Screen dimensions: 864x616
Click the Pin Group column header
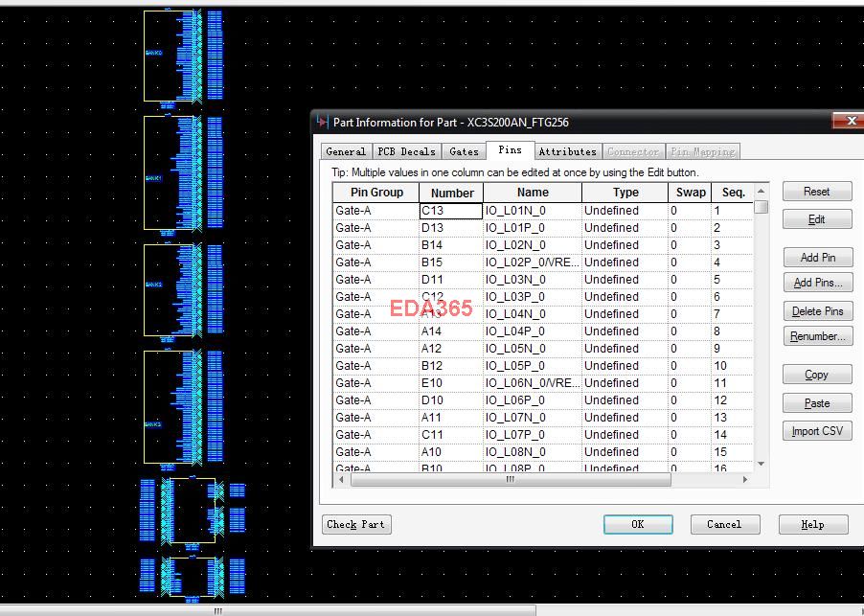376,193
